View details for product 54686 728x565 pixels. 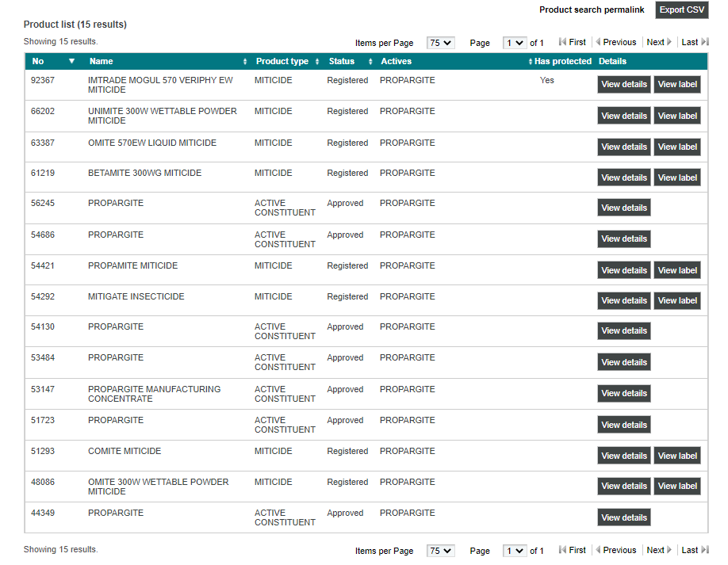[x=624, y=239]
